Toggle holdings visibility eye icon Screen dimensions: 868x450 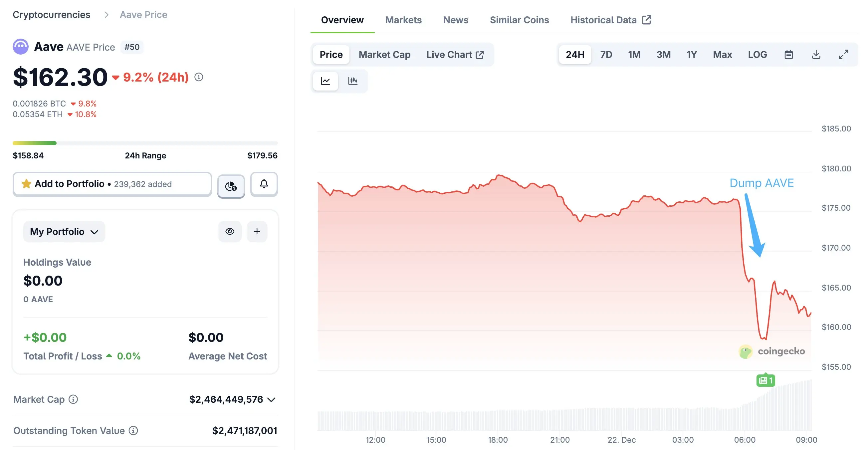(x=230, y=232)
